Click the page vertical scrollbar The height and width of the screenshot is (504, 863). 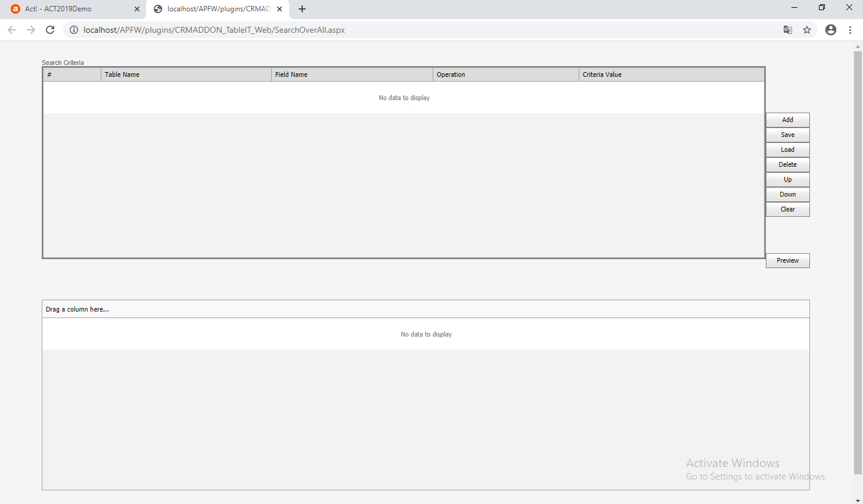[858, 262]
